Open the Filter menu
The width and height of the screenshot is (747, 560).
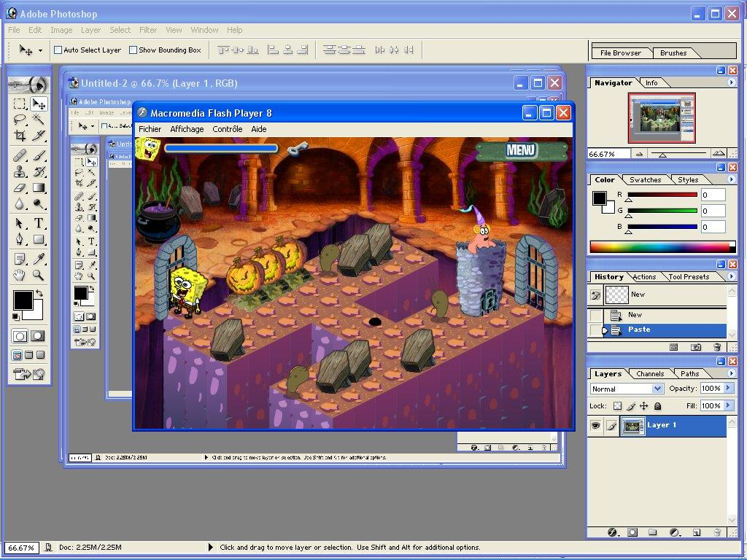tap(148, 30)
